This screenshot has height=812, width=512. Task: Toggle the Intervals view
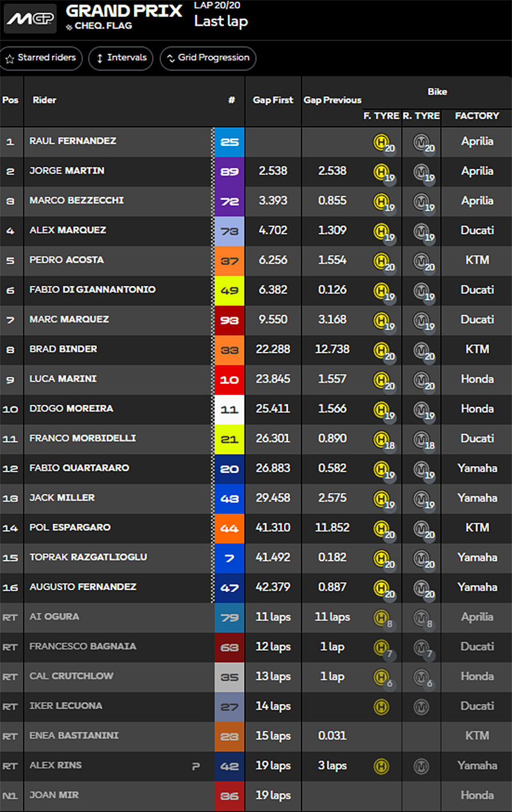[121, 58]
